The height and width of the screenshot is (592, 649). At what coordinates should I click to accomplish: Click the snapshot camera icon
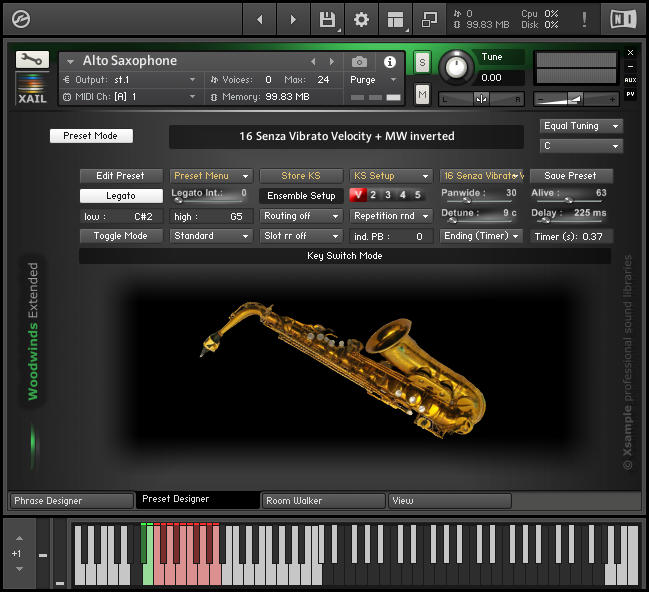[359, 62]
